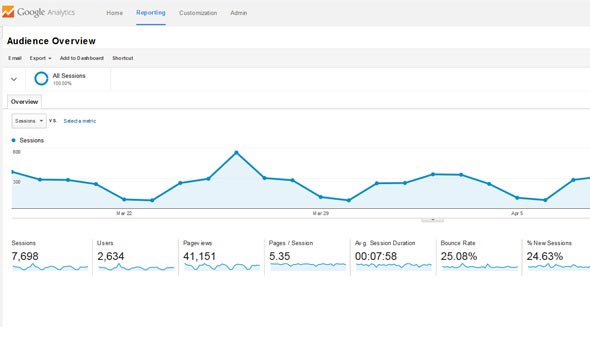Click the Mar 29 axis date label
The height and width of the screenshot is (361, 590).
pos(321,213)
